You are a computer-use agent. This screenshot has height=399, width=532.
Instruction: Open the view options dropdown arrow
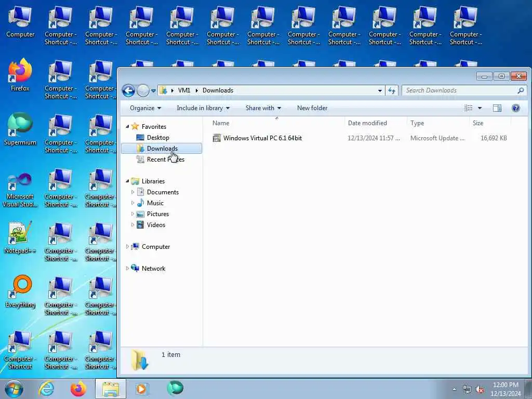(480, 108)
